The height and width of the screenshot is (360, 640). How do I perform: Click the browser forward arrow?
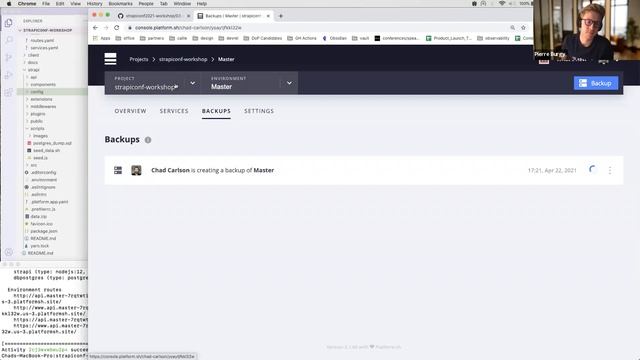(x=106, y=28)
